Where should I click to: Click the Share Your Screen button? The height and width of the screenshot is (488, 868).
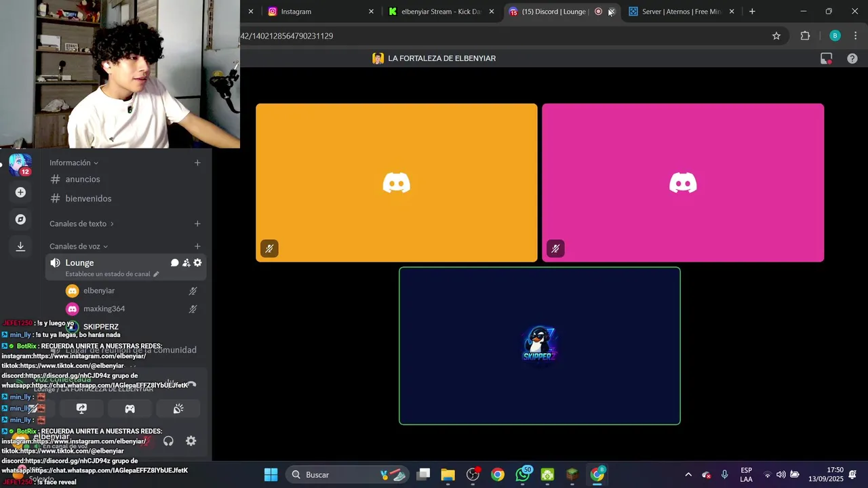click(x=81, y=409)
